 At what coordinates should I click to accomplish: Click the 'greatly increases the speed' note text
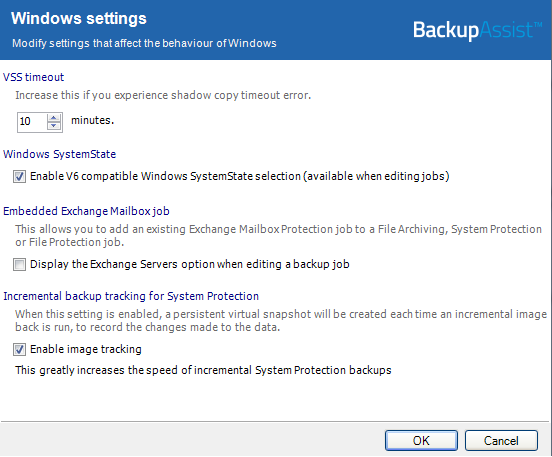coord(203,370)
